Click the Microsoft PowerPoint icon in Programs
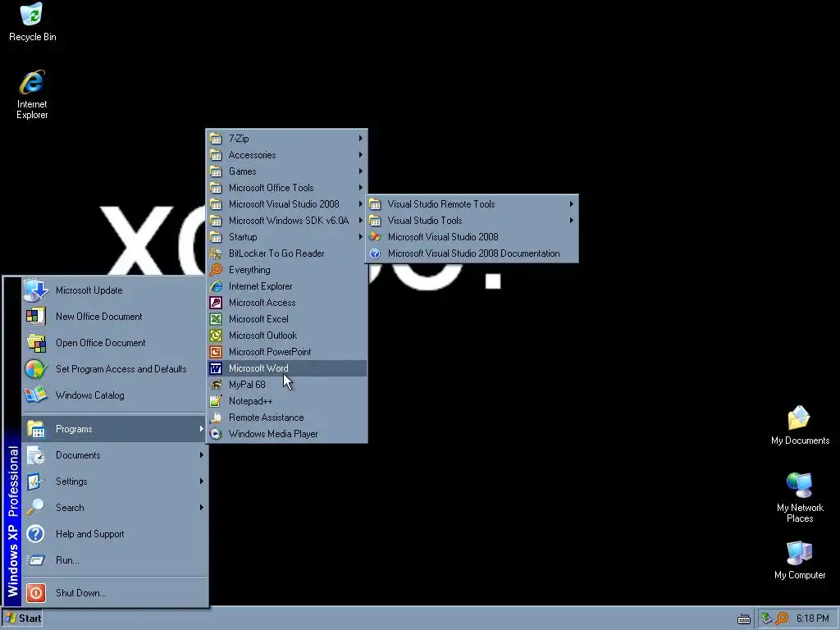 (x=216, y=352)
